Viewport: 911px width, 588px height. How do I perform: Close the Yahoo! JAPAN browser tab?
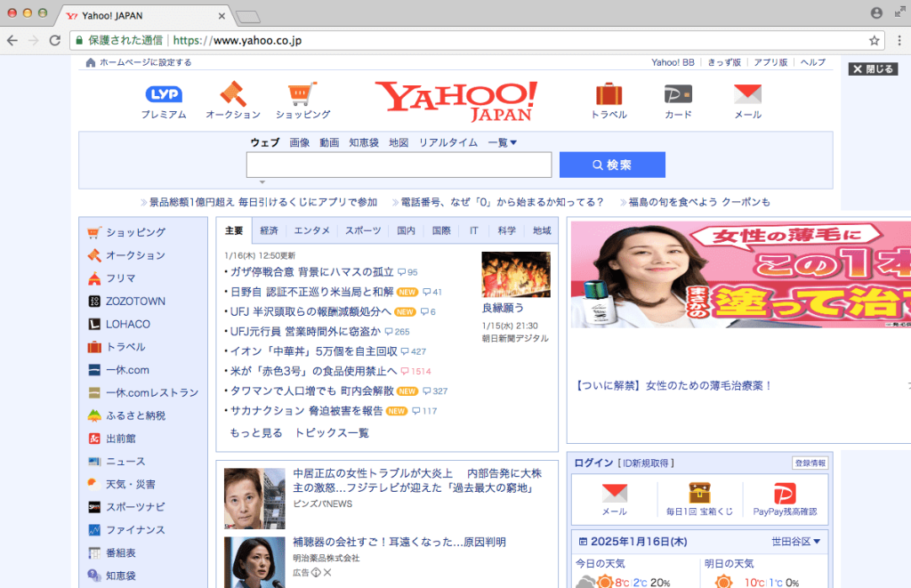pos(222,16)
